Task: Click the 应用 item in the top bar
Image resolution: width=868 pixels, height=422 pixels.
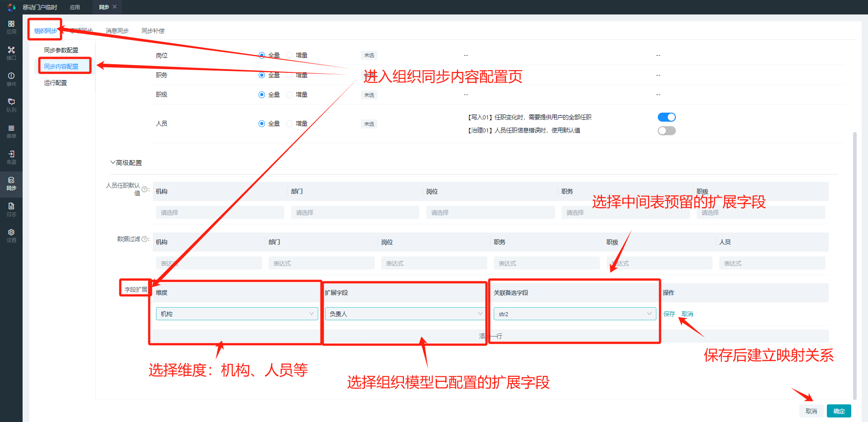Action: (75, 7)
